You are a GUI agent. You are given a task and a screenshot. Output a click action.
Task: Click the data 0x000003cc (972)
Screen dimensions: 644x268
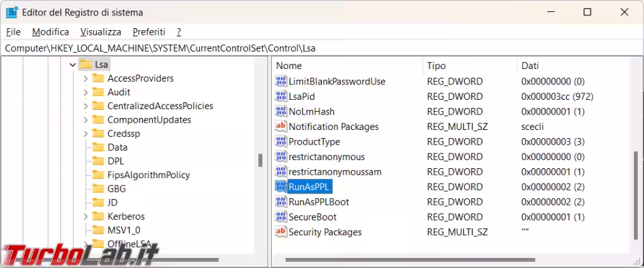click(557, 96)
